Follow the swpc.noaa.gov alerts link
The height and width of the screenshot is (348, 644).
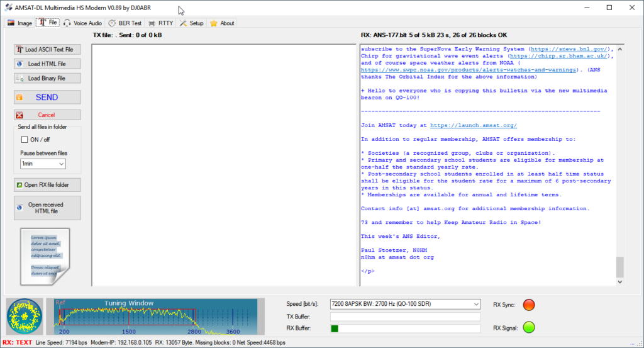tap(468, 70)
